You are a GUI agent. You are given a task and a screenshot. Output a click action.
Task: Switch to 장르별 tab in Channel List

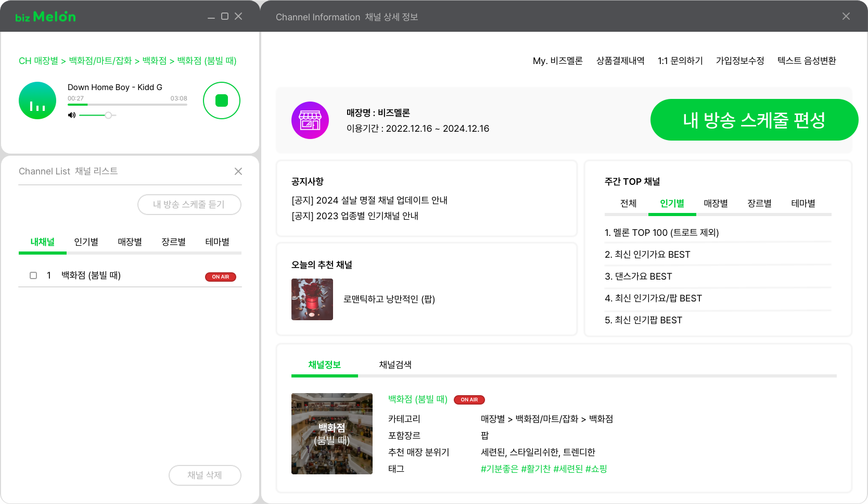point(174,242)
